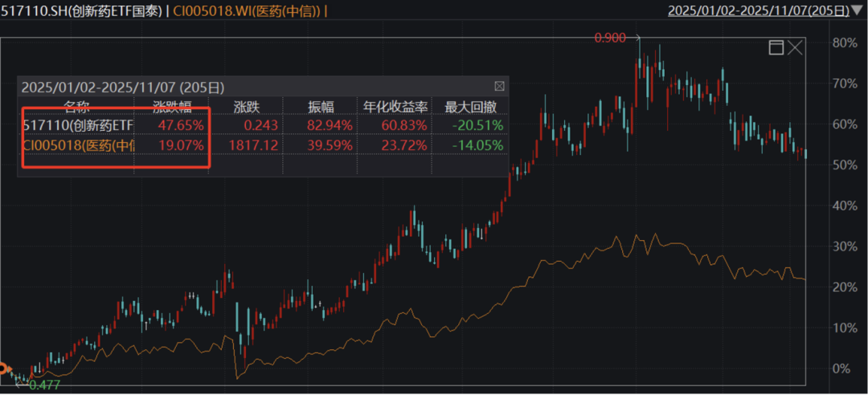Image resolution: width=868 pixels, height=395 pixels.
Task: Click the 1817.12 change value cell
Action: coord(255,145)
